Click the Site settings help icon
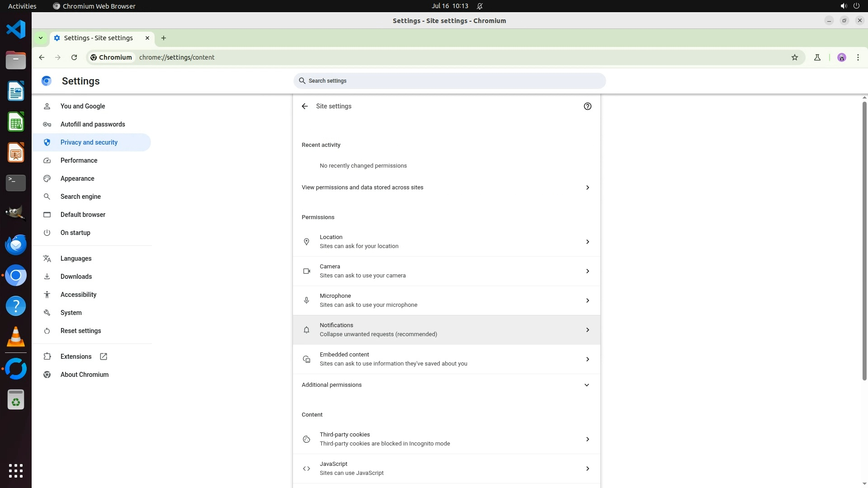Screen dimensions: 868x488 tap(587, 106)
